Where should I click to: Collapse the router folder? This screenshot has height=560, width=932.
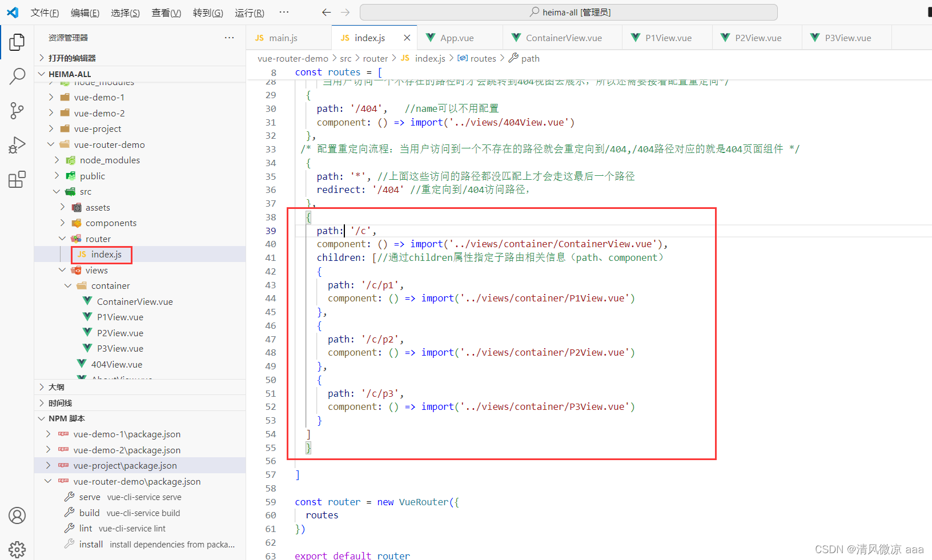(x=62, y=239)
